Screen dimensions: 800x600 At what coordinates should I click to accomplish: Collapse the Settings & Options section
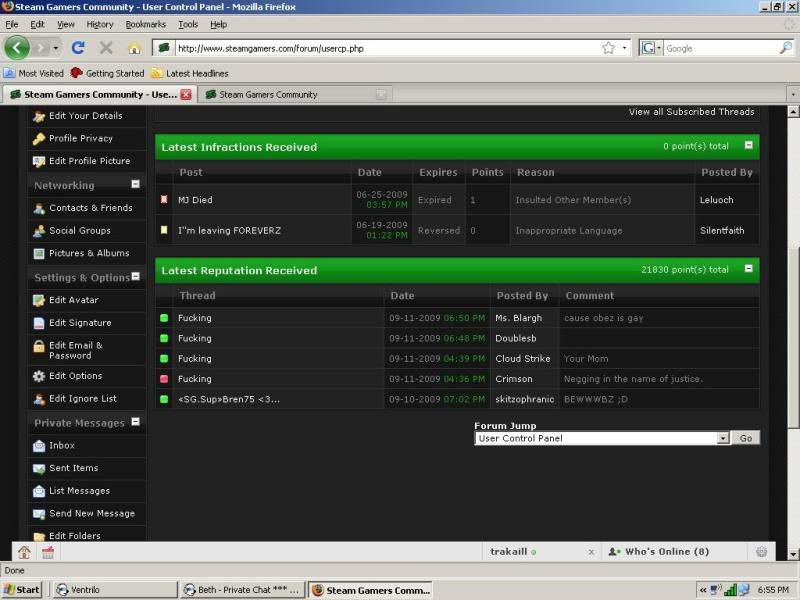coord(135,276)
